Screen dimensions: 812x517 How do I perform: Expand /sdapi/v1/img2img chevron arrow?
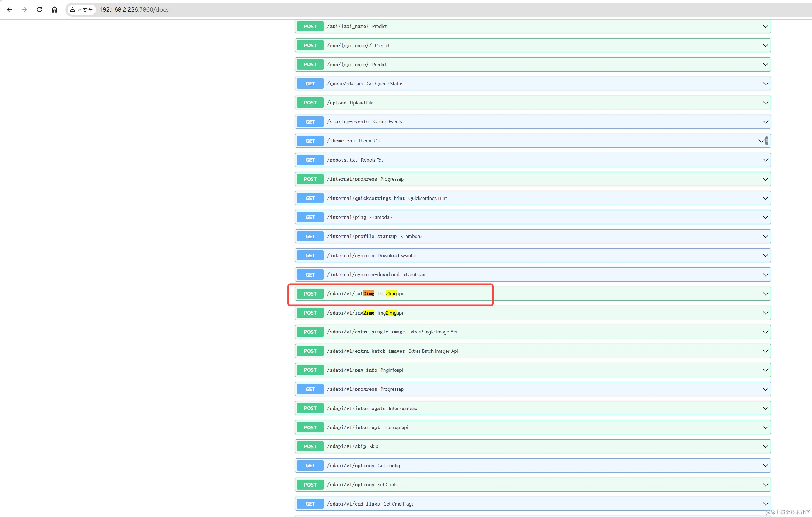(765, 313)
